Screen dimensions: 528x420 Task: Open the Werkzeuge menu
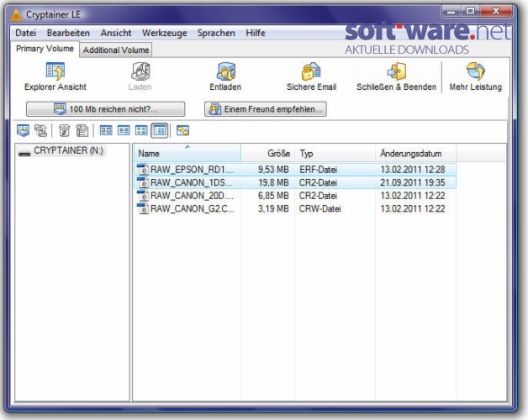click(164, 33)
